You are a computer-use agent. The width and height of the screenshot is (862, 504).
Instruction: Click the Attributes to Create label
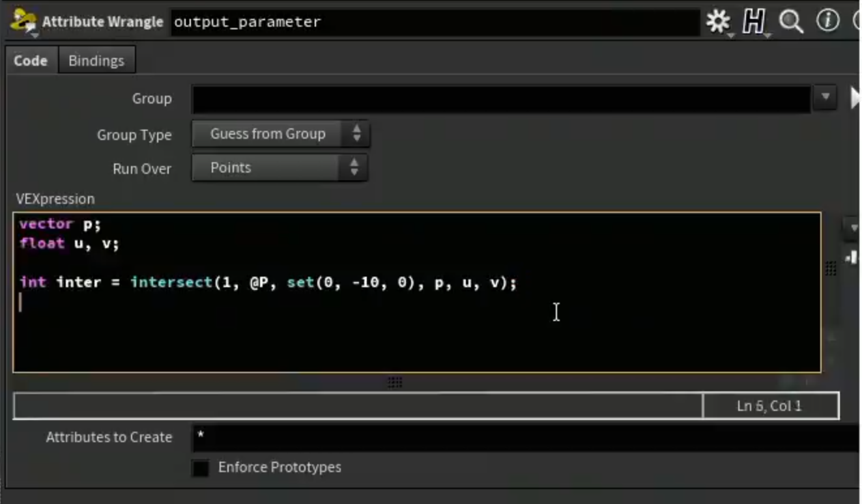click(109, 438)
